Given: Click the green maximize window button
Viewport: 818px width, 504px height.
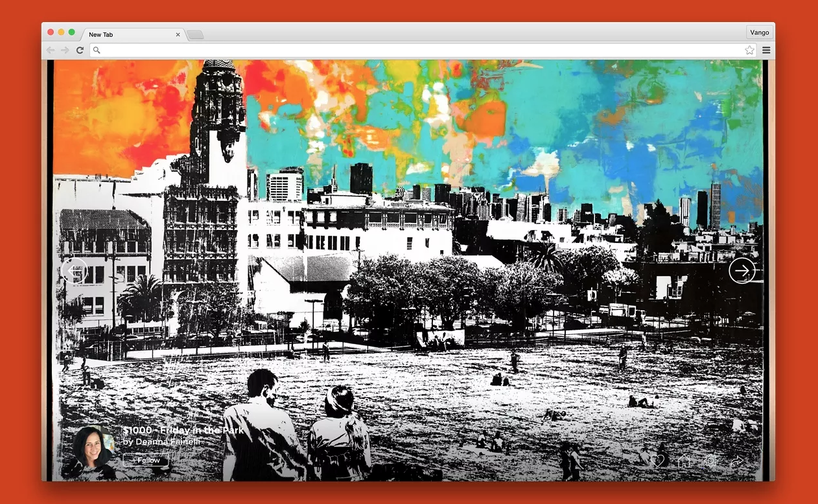Looking at the screenshot, I should point(71,32).
